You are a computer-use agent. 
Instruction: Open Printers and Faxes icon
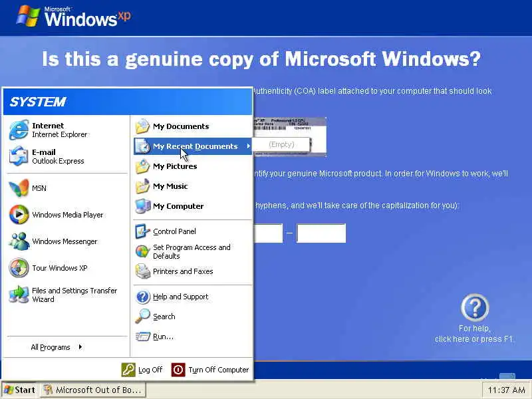tap(142, 271)
